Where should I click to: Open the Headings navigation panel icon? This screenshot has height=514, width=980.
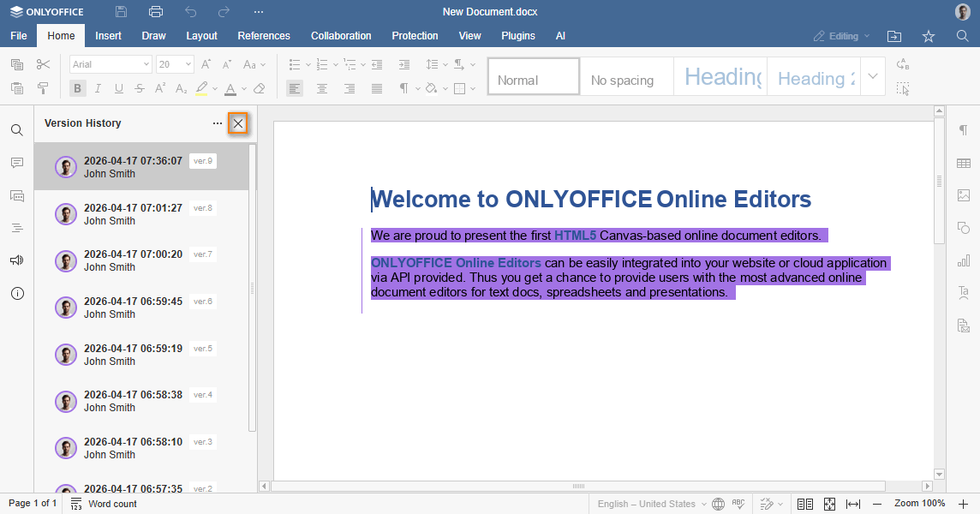(17, 228)
